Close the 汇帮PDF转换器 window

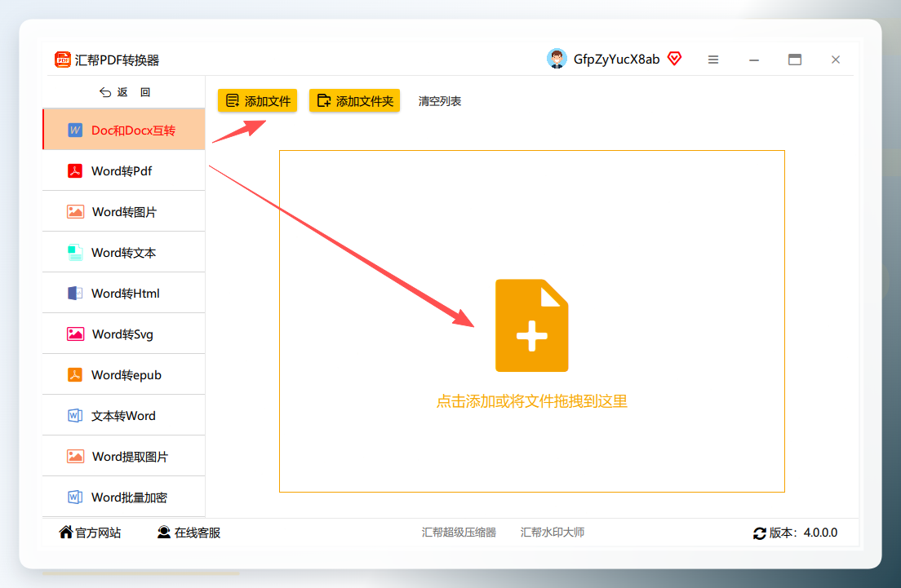[x=836, y=60]
